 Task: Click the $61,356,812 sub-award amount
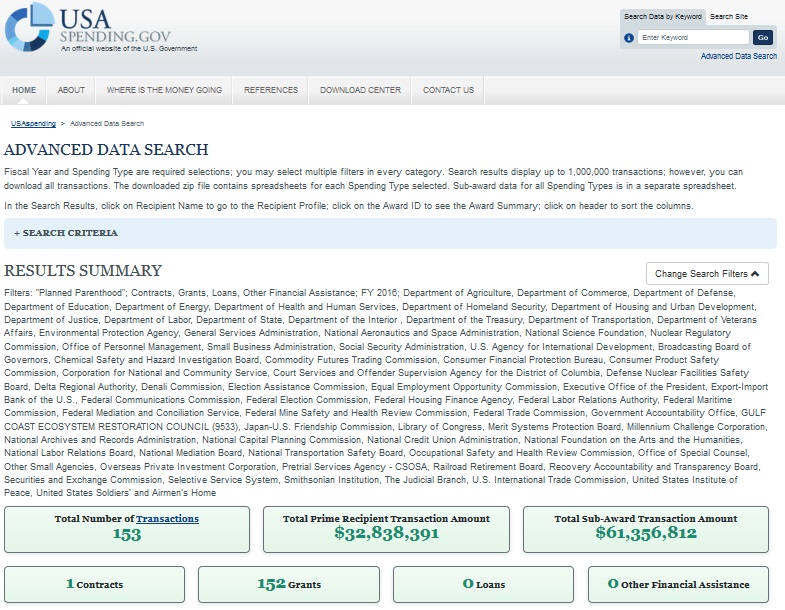pos(646,532)
